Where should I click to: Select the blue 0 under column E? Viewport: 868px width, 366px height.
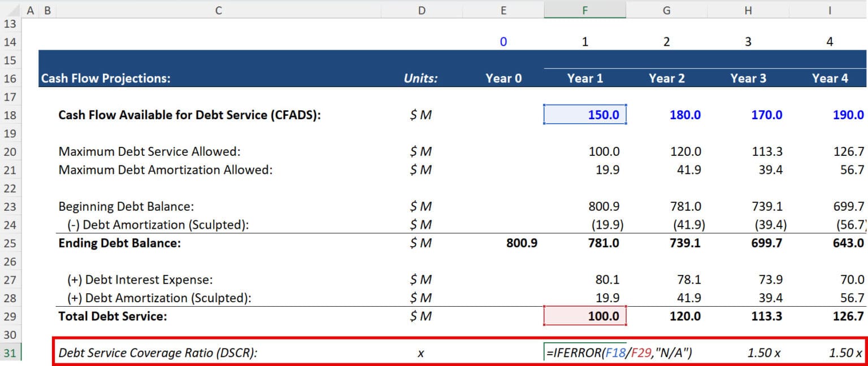pos(504,41)
